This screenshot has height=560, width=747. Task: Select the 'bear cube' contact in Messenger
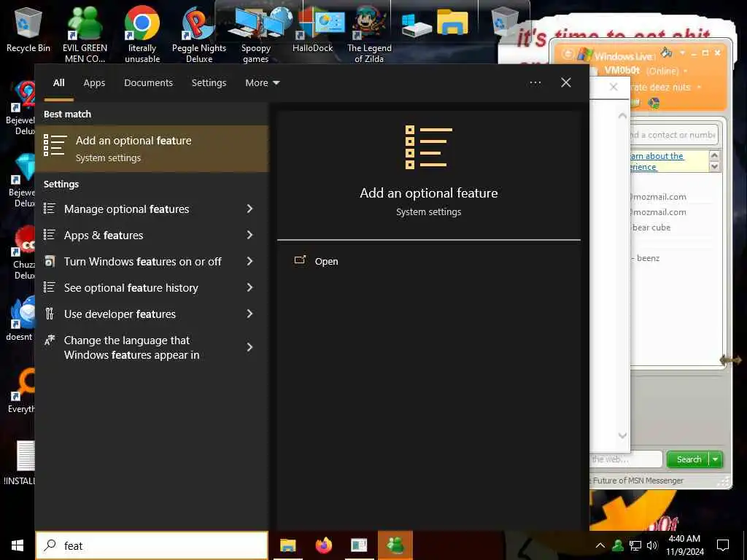pyautogui.click(x=651, y=227)
